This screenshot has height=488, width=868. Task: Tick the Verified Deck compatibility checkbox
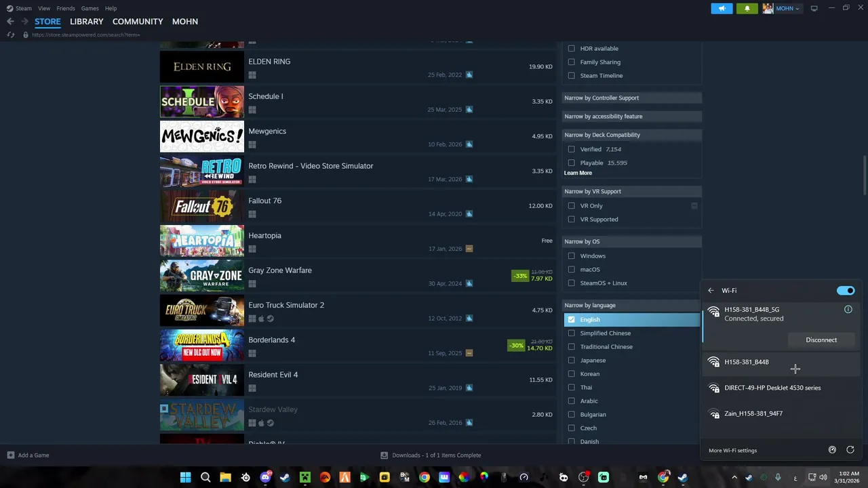[x=571, y=149]
